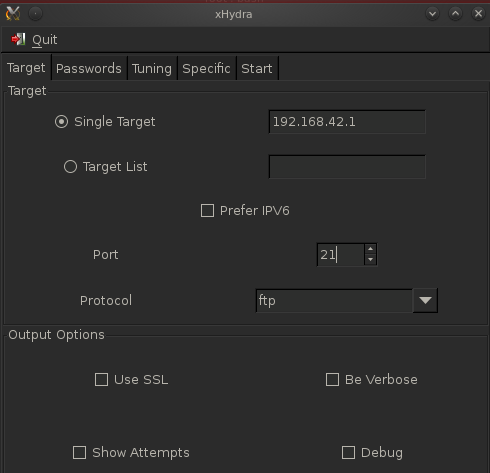This screenshot has height=473, width=490.
Task: Maximize the xHydra window
Action: (x=455, y=14)
